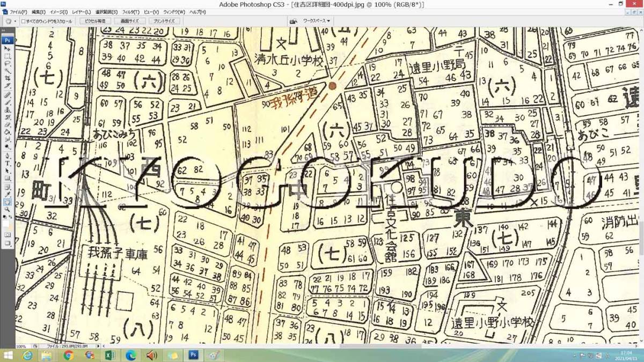This screenshot has height=362, width=644.
Task: Select the Brush tool
Action: point(8,102)
